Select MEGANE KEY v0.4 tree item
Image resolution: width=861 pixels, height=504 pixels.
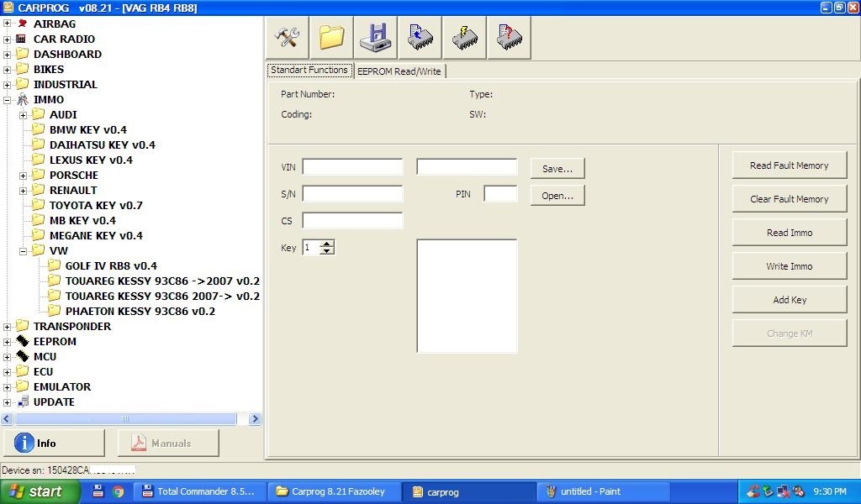coord(96,236)
